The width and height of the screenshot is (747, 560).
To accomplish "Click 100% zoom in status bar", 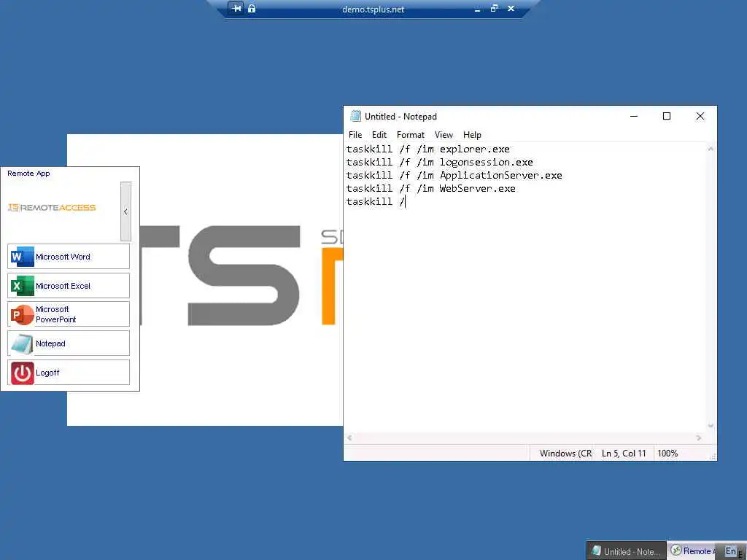I will point(667,454).
